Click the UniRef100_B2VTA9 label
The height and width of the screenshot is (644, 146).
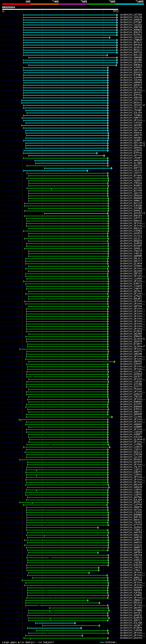pos(131,191)
